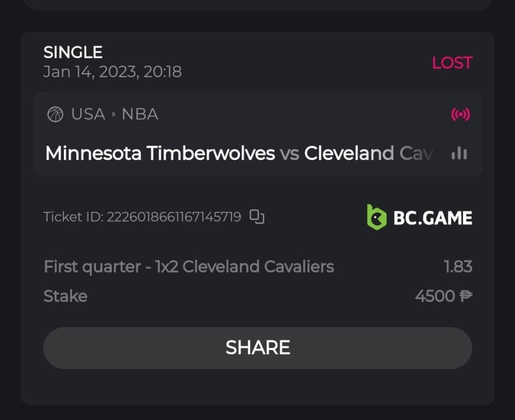Viewport: 515px width, 420px height.
Task: Tap the pink live broadcast icon
Action: (x=461, y=115)
